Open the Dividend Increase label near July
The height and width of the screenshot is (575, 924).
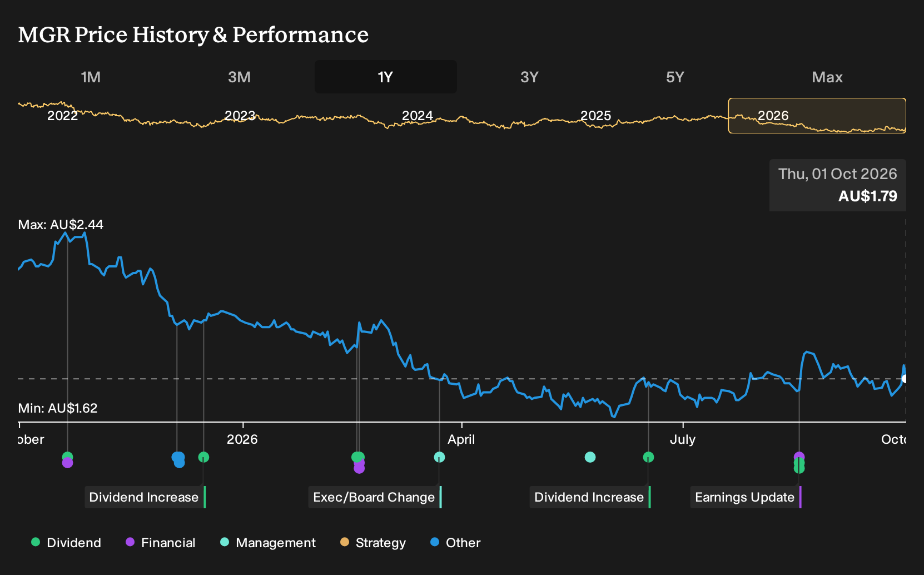tap(589, 497)
